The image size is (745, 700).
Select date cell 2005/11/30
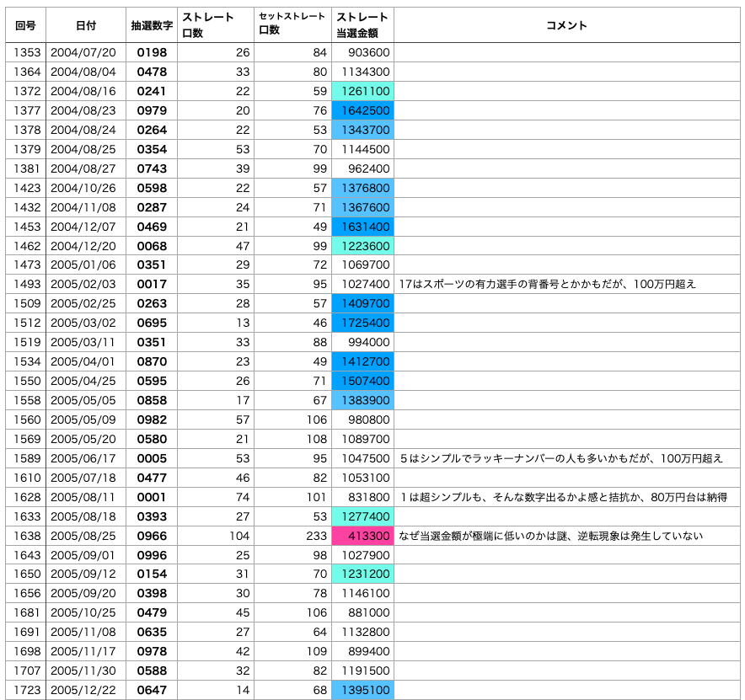86,671
